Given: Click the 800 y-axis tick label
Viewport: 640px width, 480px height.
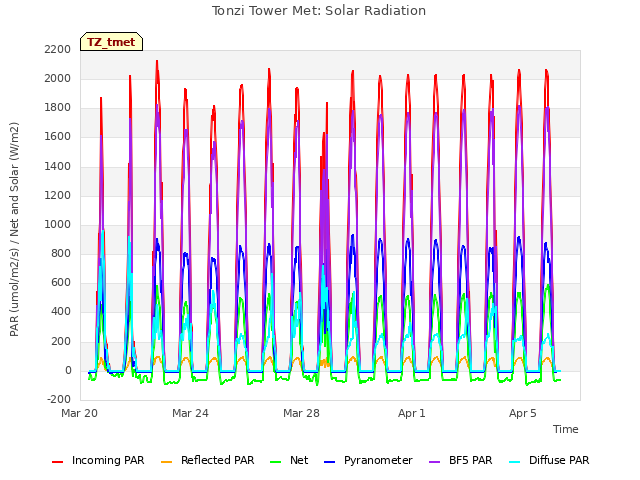Looking at the screenshot, I should point(61,253).
